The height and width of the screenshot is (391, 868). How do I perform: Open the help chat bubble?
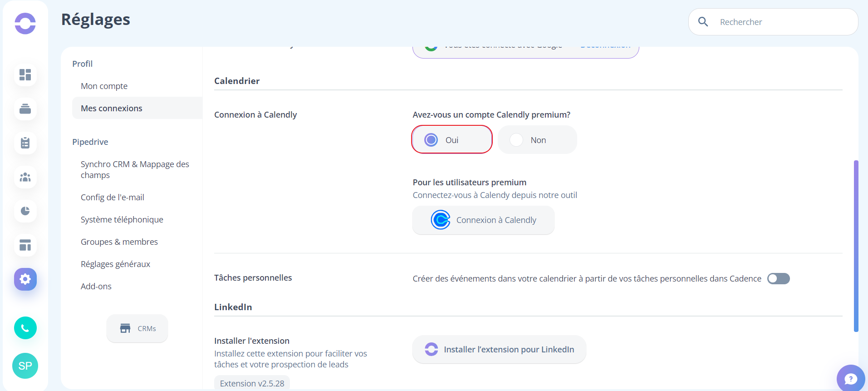click(x=851, y=378)
